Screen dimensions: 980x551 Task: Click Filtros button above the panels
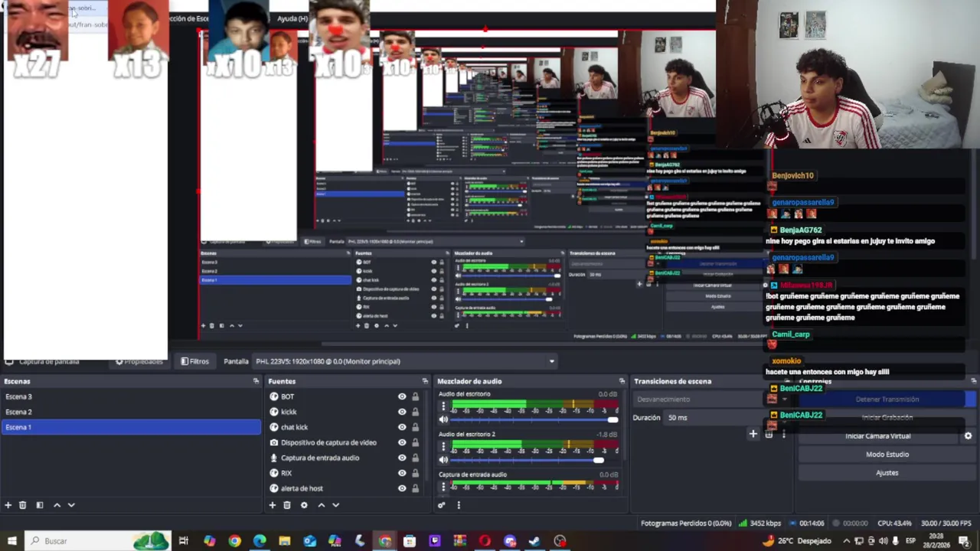[194, 361]
